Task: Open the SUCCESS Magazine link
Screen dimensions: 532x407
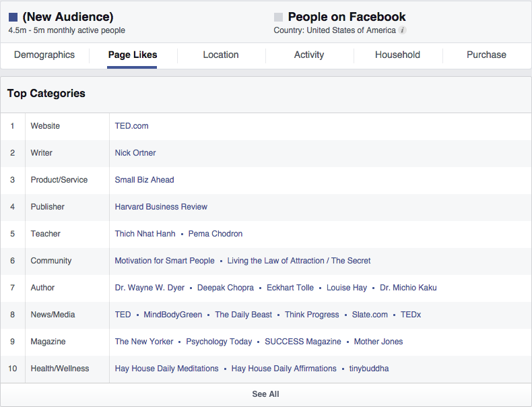Action: [x=303, y=342]
